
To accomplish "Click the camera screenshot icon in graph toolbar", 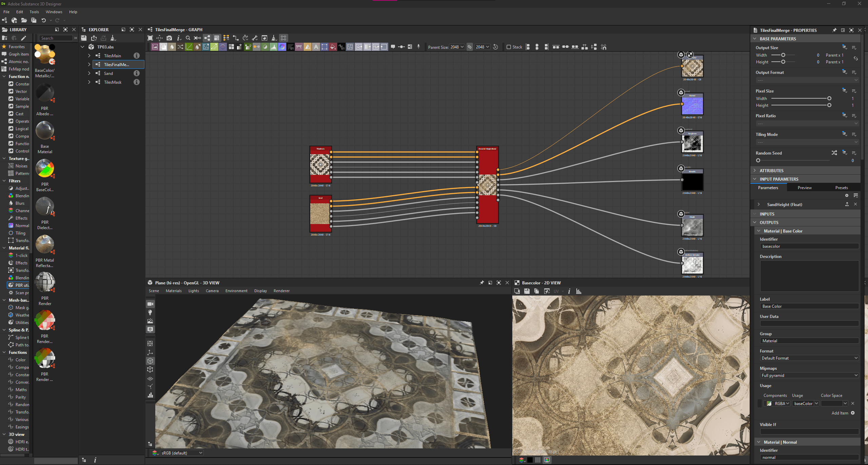I will tap(169, 38).
